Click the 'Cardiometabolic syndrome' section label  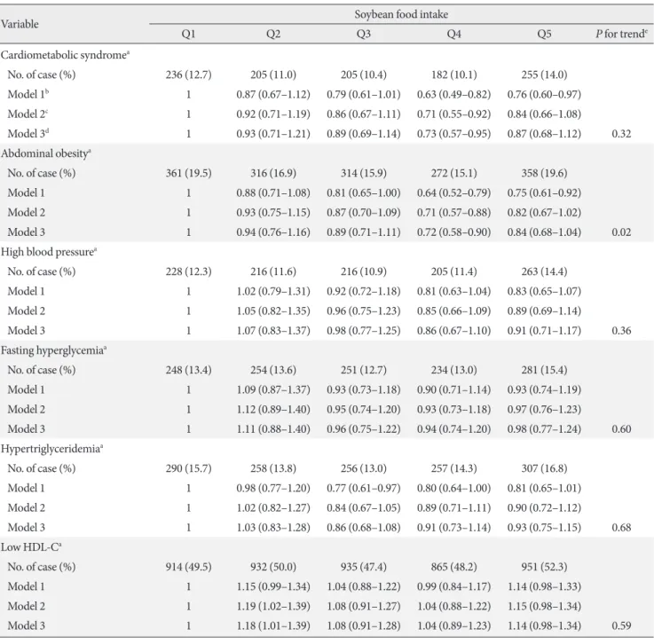65,55
